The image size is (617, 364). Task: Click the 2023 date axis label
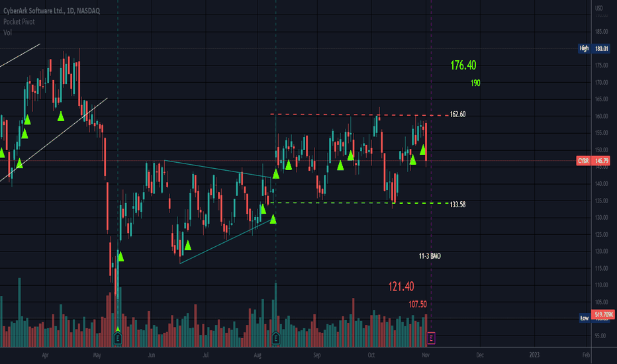pos(534,355)
